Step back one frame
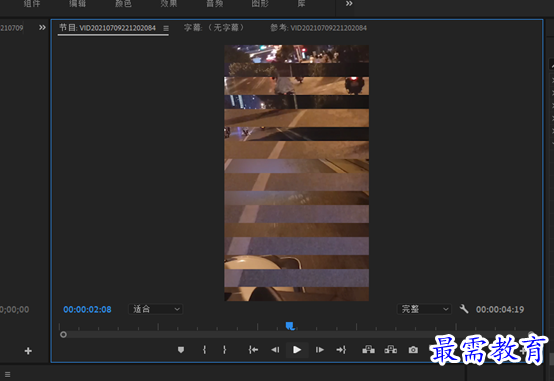This screenshot has width=554, height=381. pyautogui.click(x=275, y=350)
